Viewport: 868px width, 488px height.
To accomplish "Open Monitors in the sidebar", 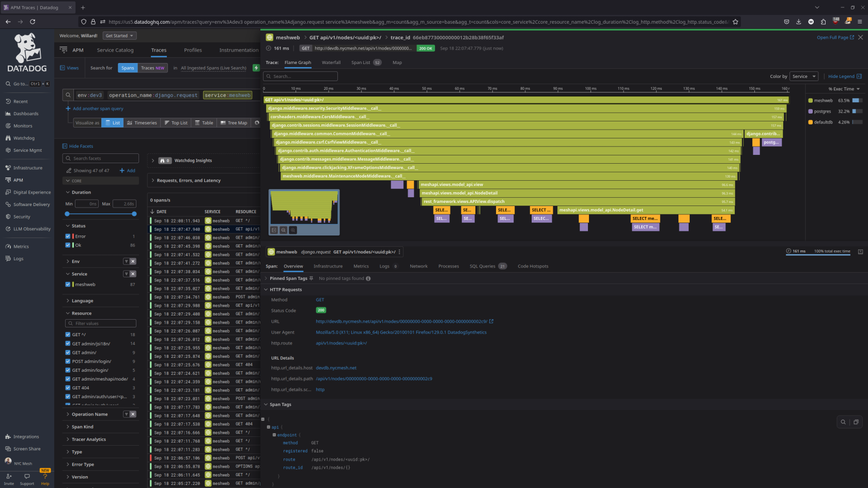I will coord(19,126).
